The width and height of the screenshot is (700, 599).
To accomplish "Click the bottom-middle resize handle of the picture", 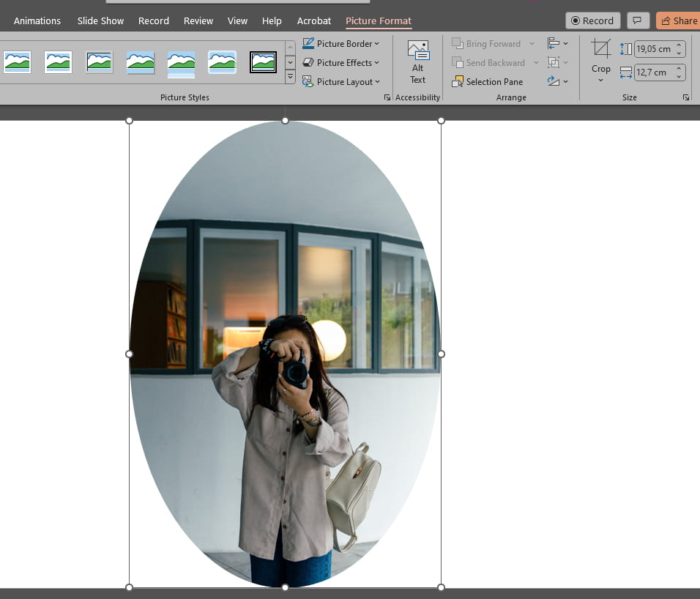I will tap(285, 587).
